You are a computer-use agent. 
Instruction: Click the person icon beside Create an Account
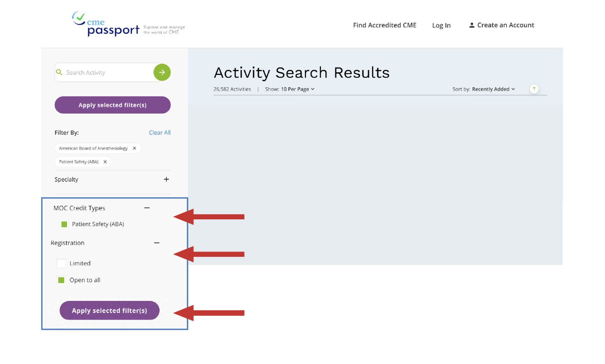472,25
